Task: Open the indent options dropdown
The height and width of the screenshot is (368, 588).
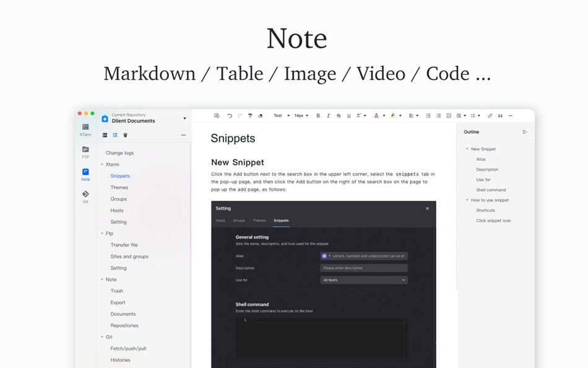Action: click(461, 116)
